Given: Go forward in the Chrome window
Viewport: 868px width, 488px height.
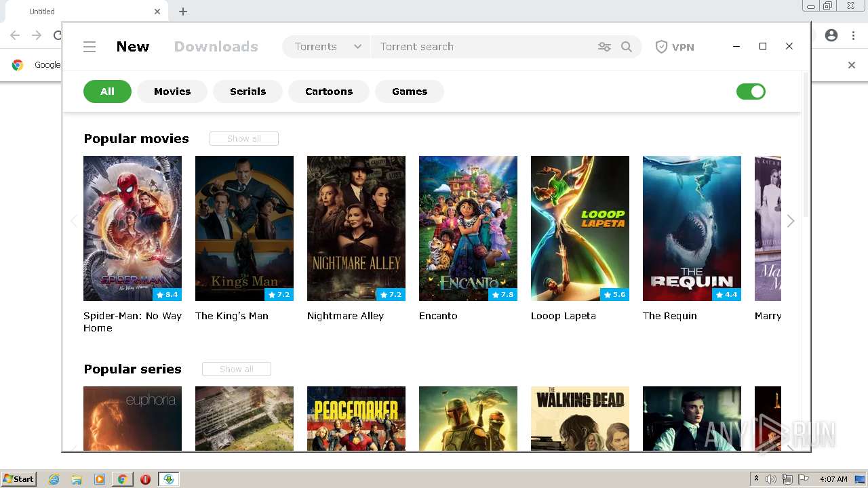Looking at the screenshot, I should [x=37, y=36].
